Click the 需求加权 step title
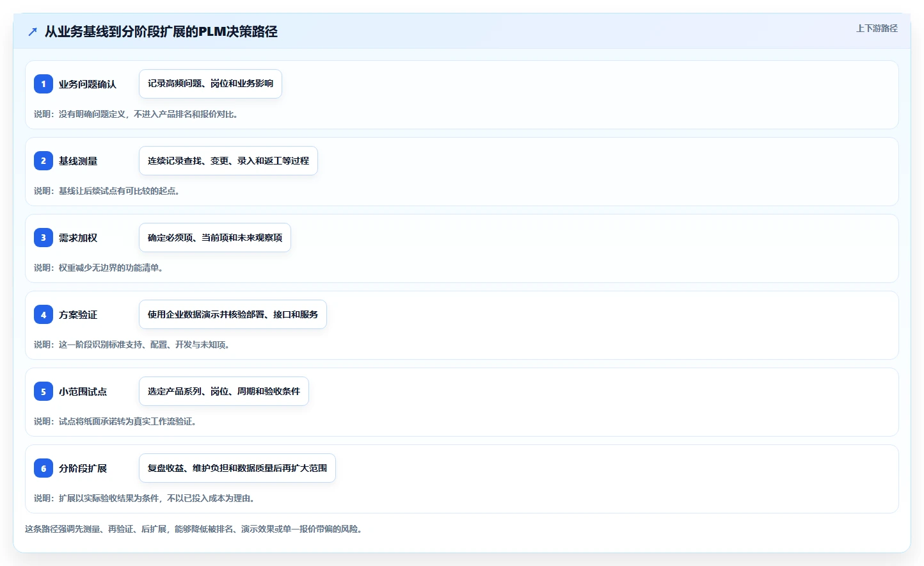924x566 pixels. point(78,238)
